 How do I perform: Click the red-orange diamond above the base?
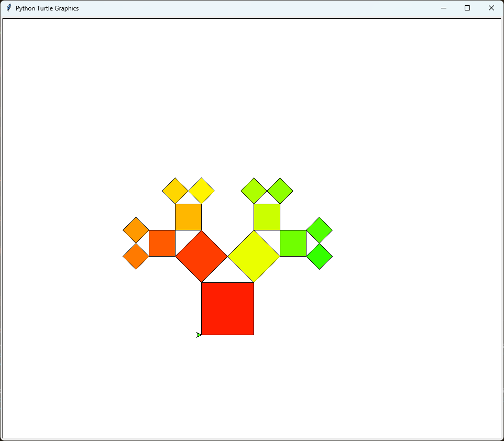click(202, 257)
